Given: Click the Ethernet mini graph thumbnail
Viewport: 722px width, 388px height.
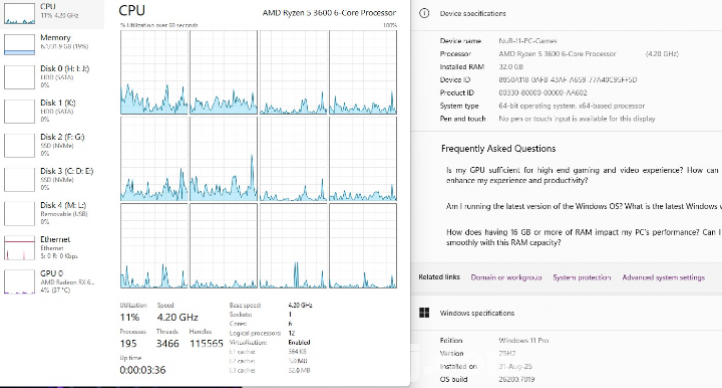Looking at the screenshot, I should 19,248.
